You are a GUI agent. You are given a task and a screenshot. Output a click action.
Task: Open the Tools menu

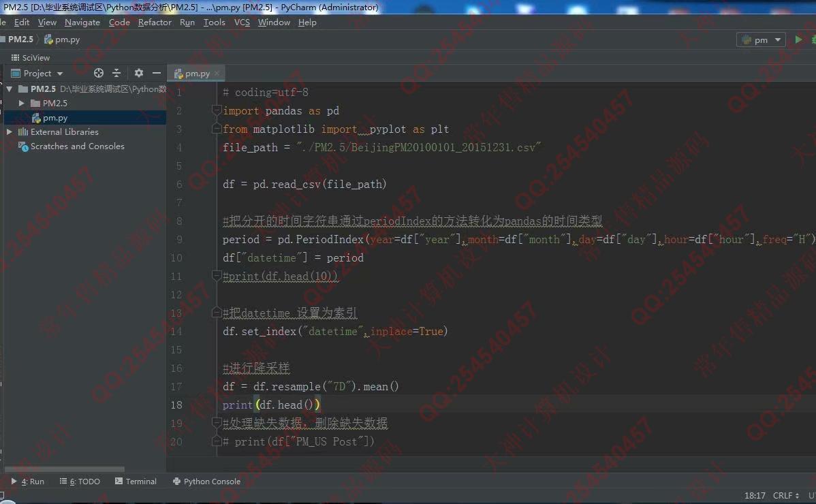[x=214, y=22]
